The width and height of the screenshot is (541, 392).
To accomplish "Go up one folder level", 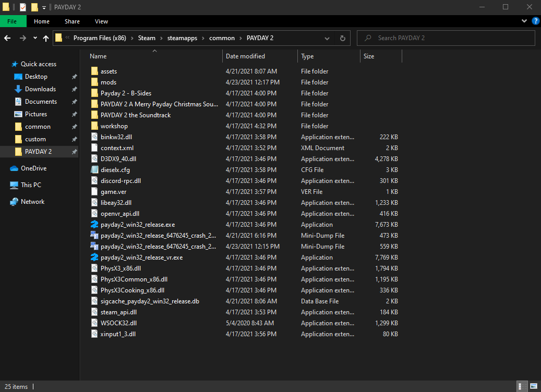I will pos(46,38).
